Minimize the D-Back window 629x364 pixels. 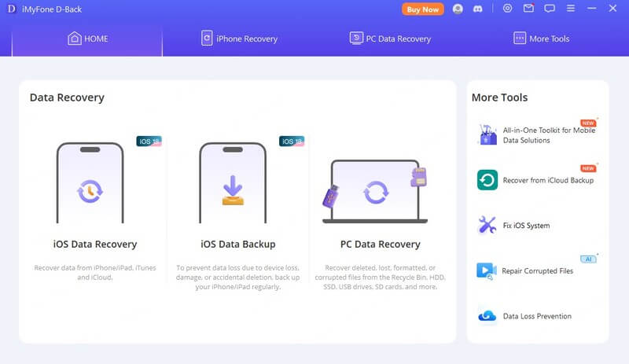tap(592, 9)
